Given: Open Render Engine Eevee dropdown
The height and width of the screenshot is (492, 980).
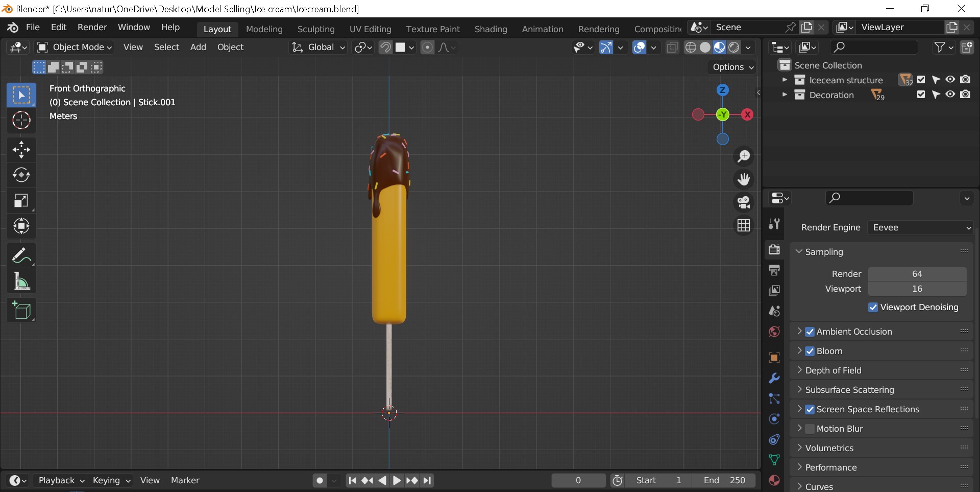Looking at the screenshot, I should coord(921,227).
